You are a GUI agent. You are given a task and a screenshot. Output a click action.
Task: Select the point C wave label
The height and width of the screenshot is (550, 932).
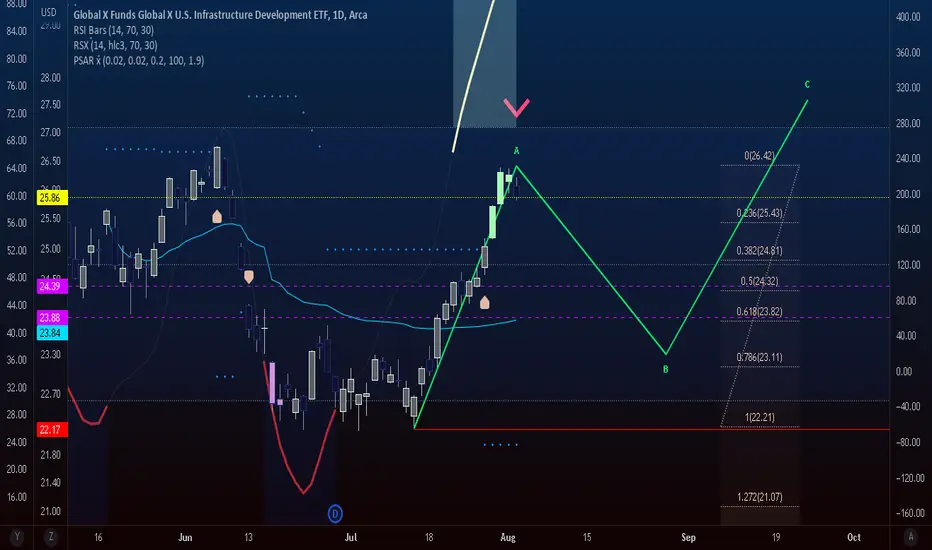[807, 84]
